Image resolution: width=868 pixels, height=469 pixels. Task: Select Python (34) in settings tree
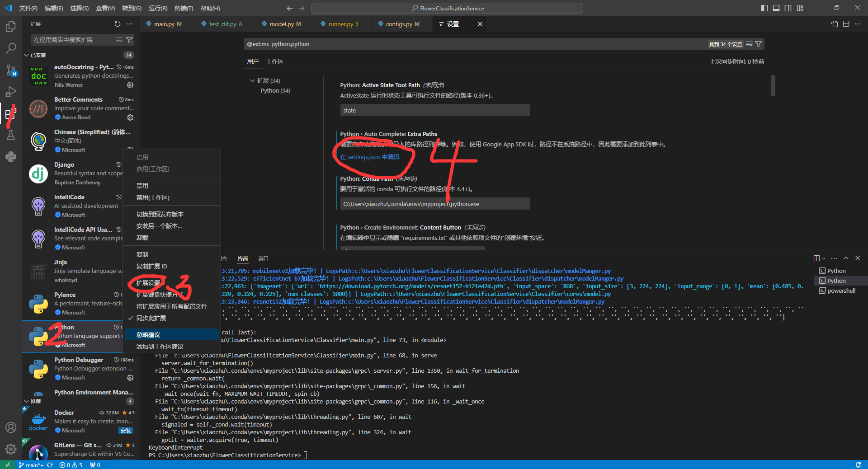tap(275, 90)
